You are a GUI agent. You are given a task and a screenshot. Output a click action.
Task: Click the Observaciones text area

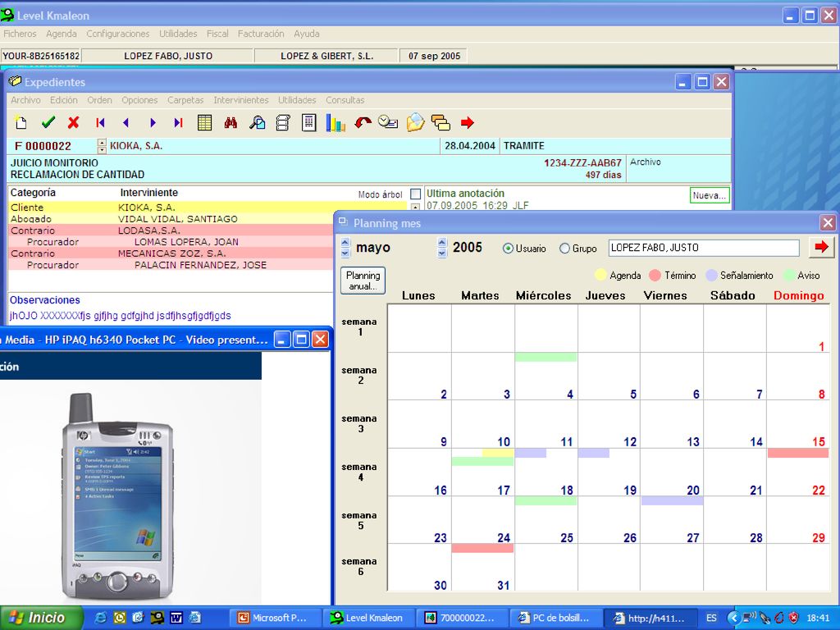(171, 316)
